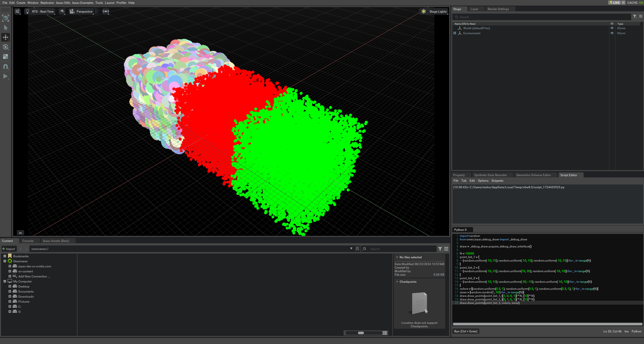Choose the Select arrow tool
The width and height of the screenshot is (644, 344).
click(6, 27)
